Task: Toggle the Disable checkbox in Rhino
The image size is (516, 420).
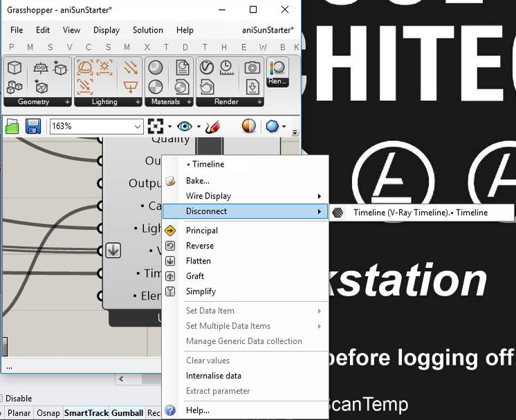Action: tap(1, 399)
